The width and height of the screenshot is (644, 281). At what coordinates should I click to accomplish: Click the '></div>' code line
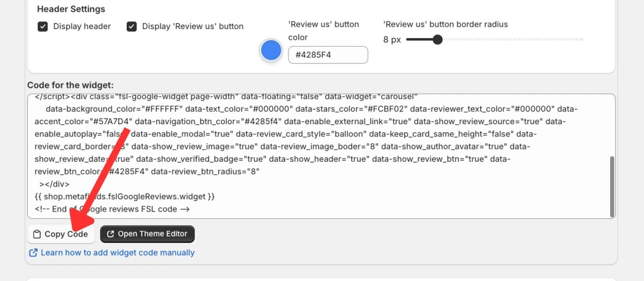[54, 184]
